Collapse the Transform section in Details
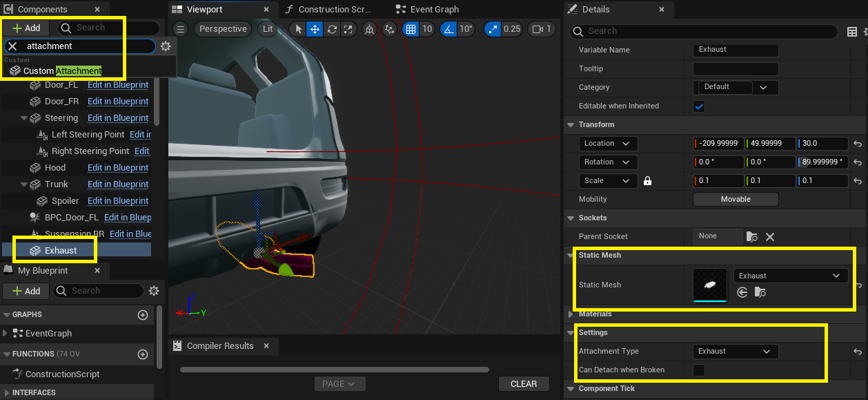 571,125
